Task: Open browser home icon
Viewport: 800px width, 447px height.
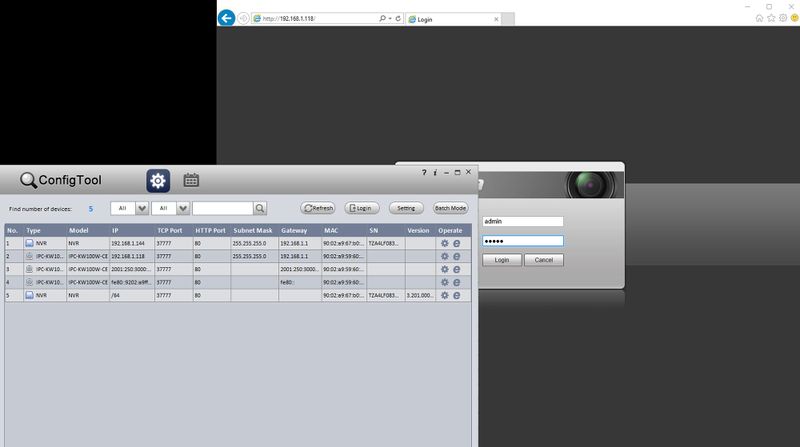Action: click(759, 18)
